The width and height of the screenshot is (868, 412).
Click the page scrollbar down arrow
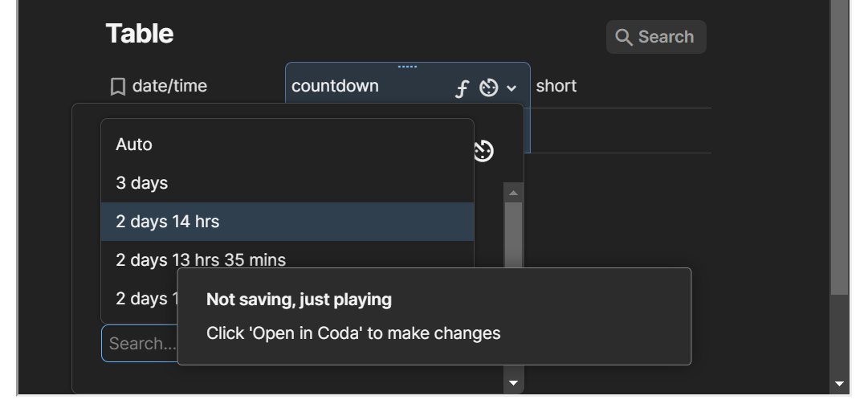click(840, 384)
